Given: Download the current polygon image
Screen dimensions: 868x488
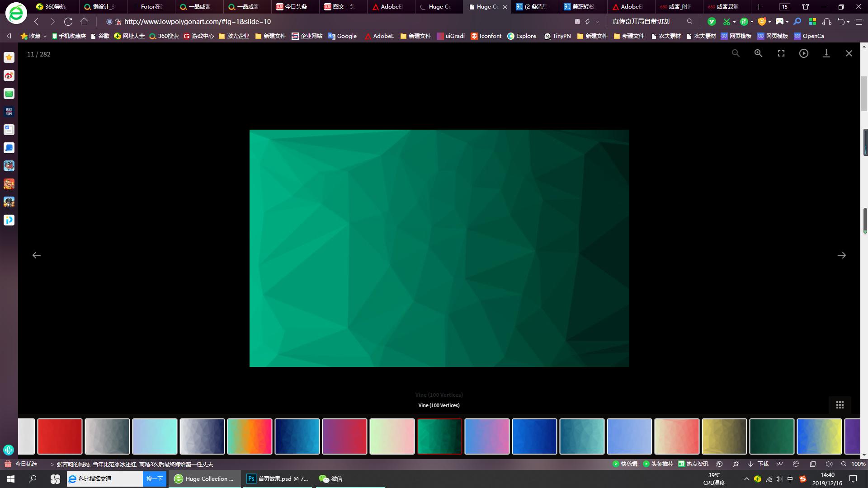Looking at the screenshot, I should click(826, 53).
